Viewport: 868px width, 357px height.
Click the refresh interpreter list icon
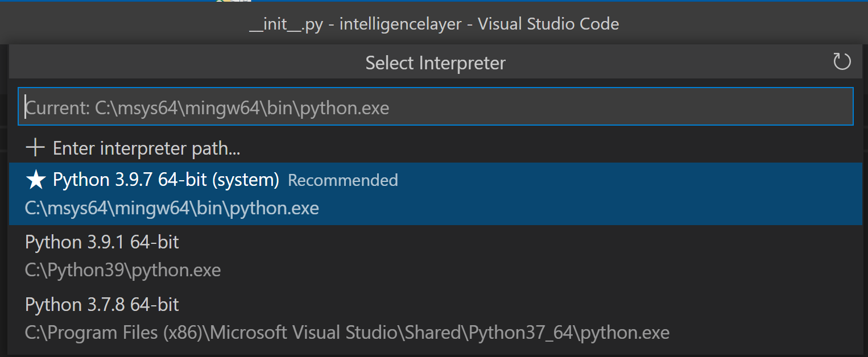click(842, 62)
